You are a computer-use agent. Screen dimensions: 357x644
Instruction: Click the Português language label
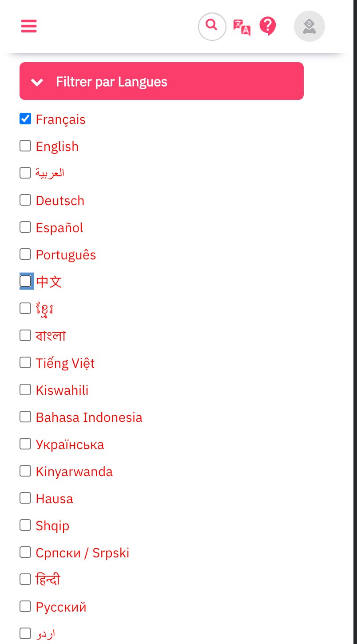pyautogui.click(x=66, y=254)
